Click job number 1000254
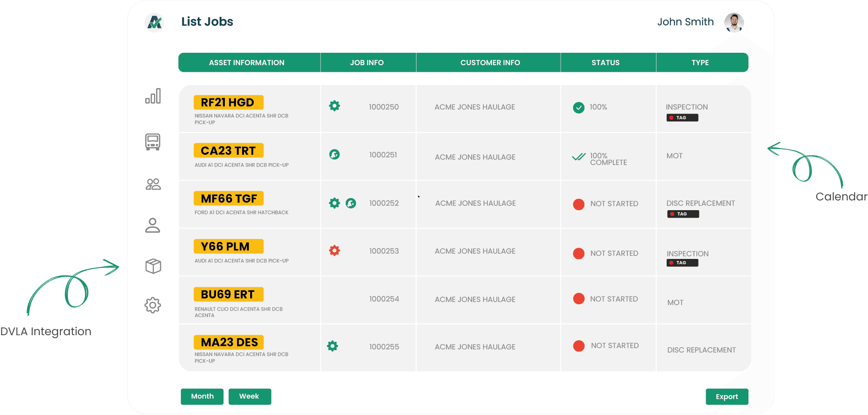 384,299
